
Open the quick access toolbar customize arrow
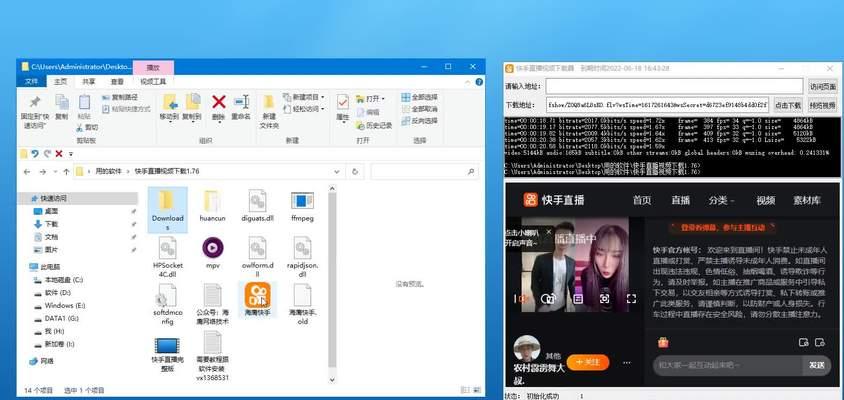coord(71,154)
